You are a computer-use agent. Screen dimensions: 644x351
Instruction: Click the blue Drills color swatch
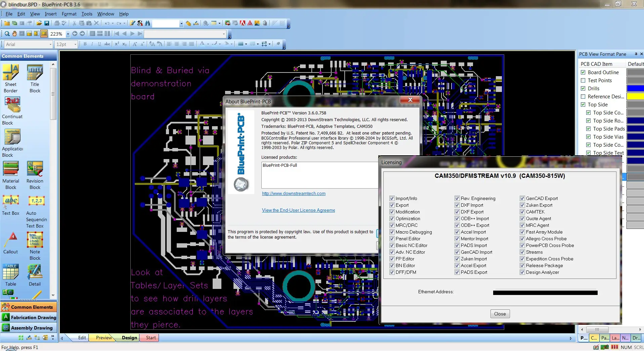(x=635, y=88)
